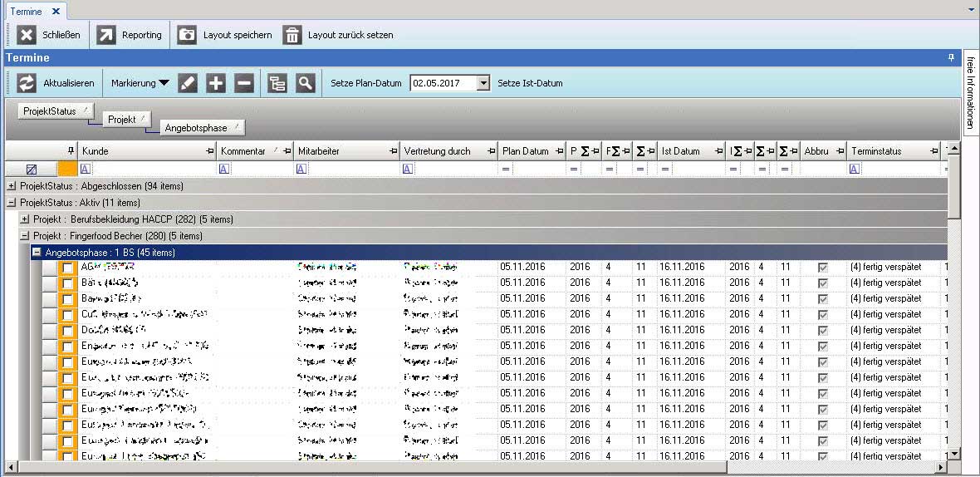Collapse the Angebotsphase 1 BS group
Viewport: 980px width, 477px height.
(x=37, y=253)
